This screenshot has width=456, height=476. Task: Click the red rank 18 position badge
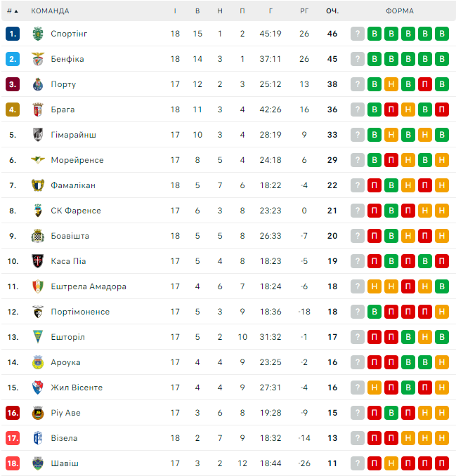[x=13, y=463]
